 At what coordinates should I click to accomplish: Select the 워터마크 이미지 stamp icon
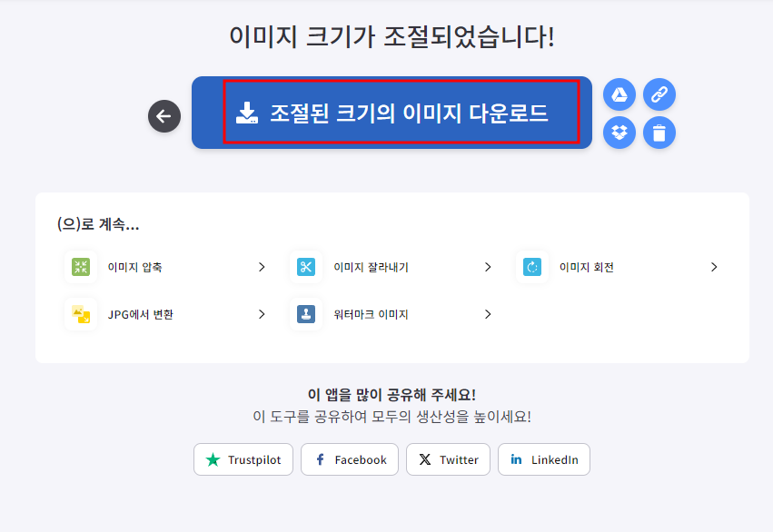pyautogui.click(x=305, y=314)
